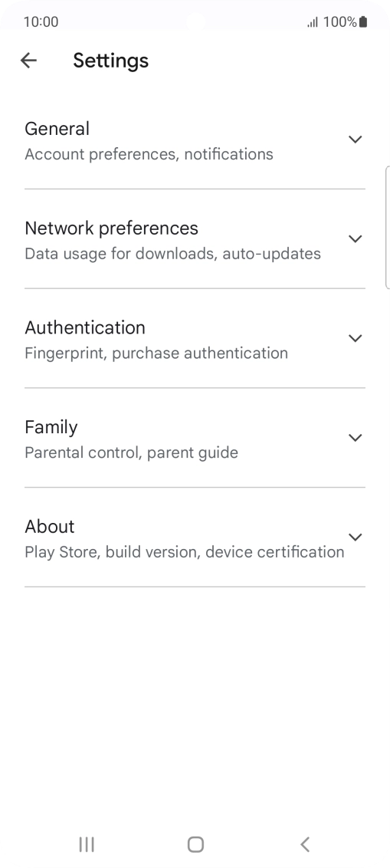Tap the About heading
The image size is (390, 868).
pyautogui.click(x=49, y=527)
